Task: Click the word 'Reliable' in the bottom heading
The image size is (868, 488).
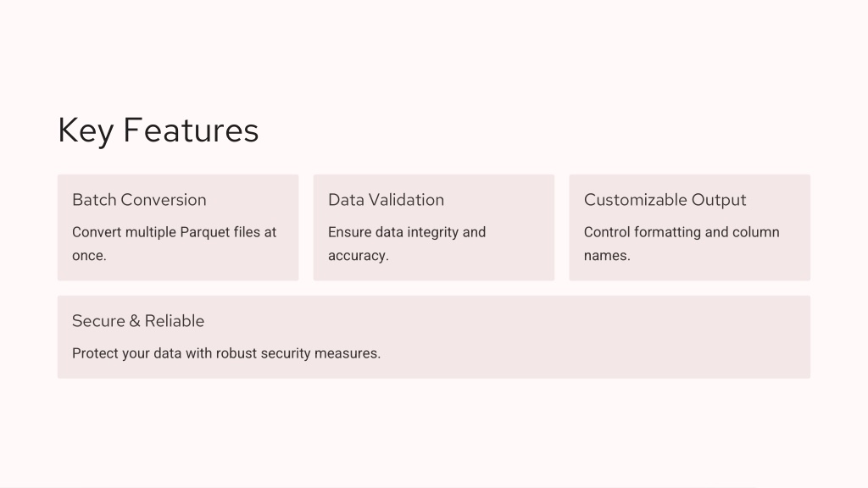Action: click(175, 321)
